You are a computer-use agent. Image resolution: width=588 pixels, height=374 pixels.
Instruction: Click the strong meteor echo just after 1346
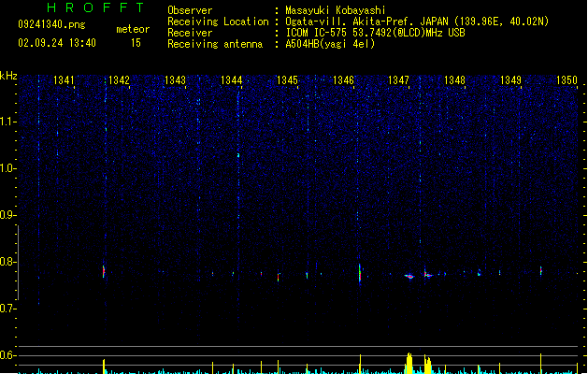point(360,273)
